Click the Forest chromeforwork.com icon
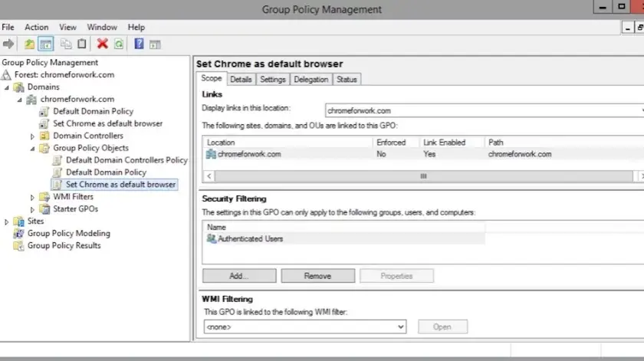The width and height of the screenshot is (644, 361). [x=6, y=75]
